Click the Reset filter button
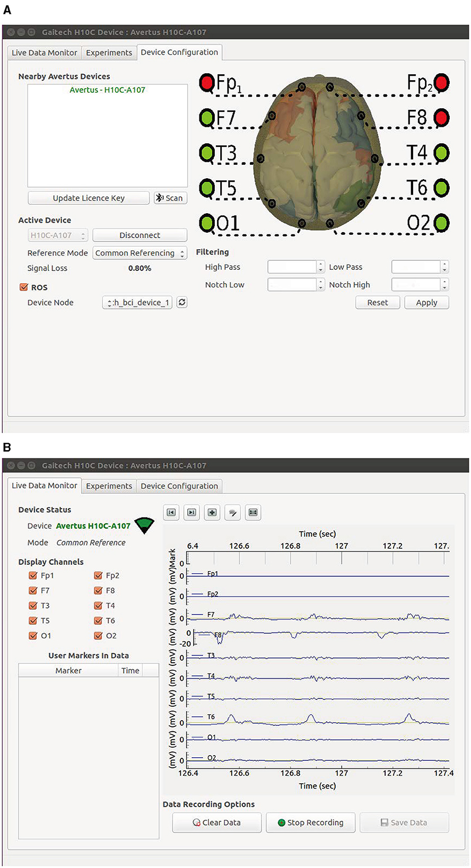The width and height of the screenshot is (471, 868). tap(378, 302)
